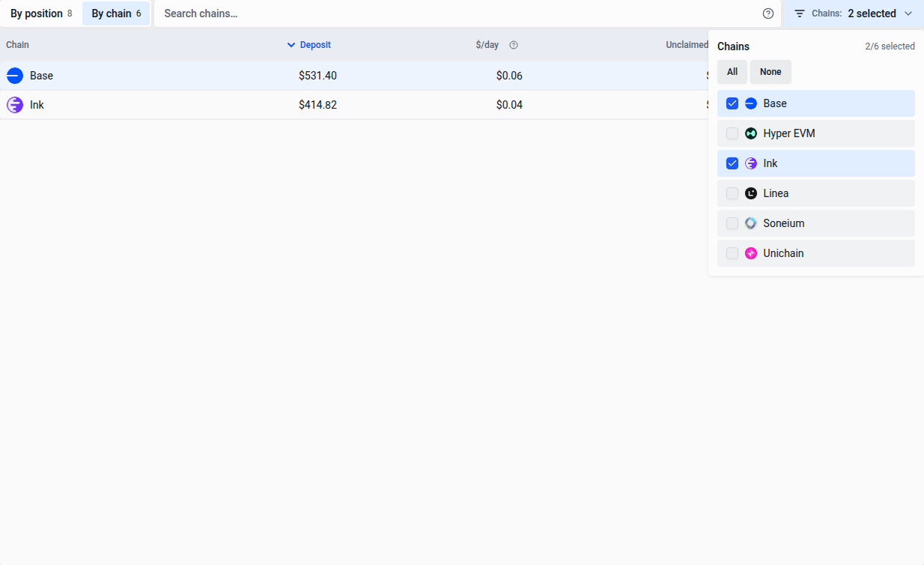Sort by the Unclaimed column header
This screenshot has width=924, height=565.
[687, 45]
